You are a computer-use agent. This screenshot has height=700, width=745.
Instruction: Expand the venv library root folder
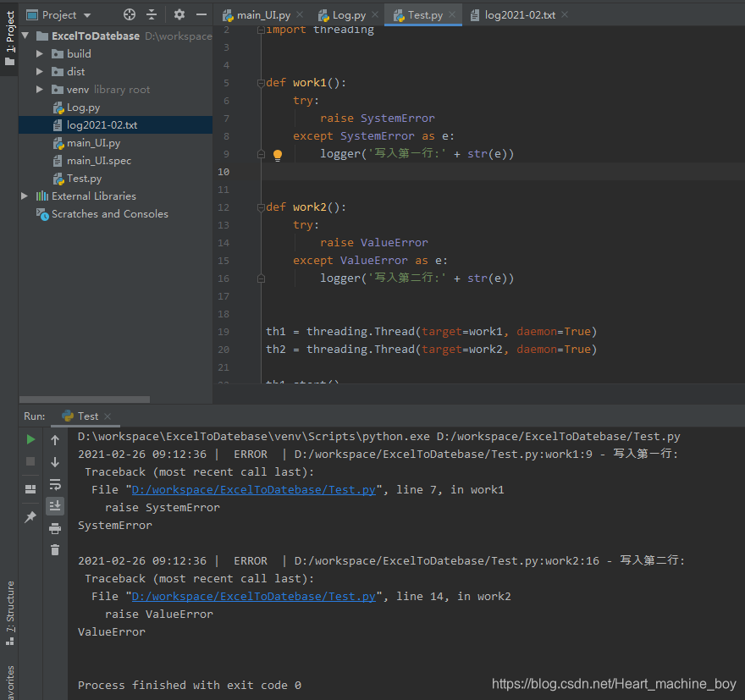(40, 89)
